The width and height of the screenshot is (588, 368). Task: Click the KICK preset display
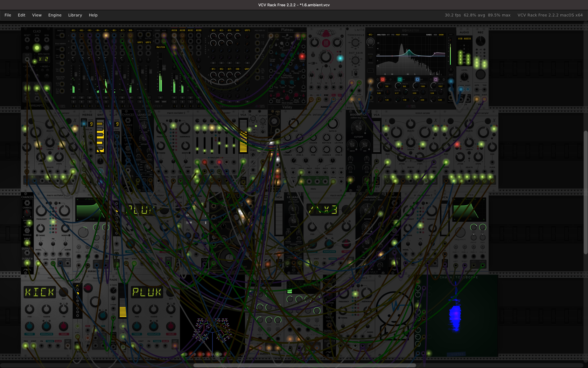pos(40,292)
